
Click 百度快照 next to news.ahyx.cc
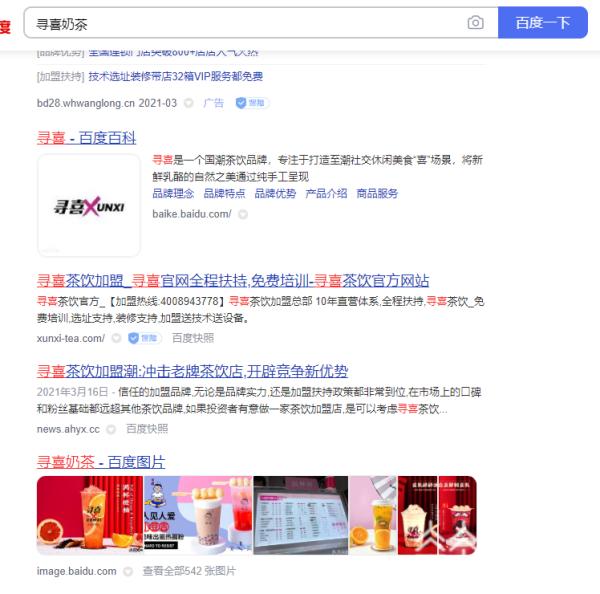pyautogui.click(x=147, y=429)
